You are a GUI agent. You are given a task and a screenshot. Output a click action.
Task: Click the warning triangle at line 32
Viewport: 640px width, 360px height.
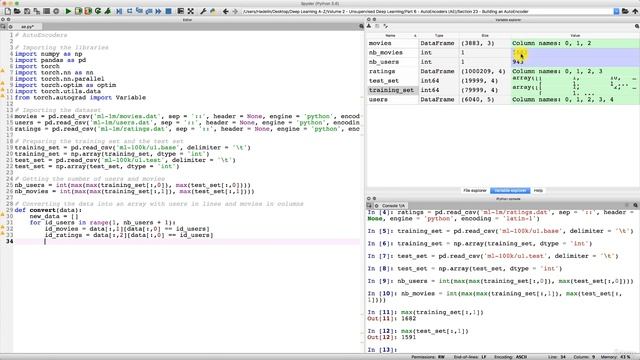point(2,227)
